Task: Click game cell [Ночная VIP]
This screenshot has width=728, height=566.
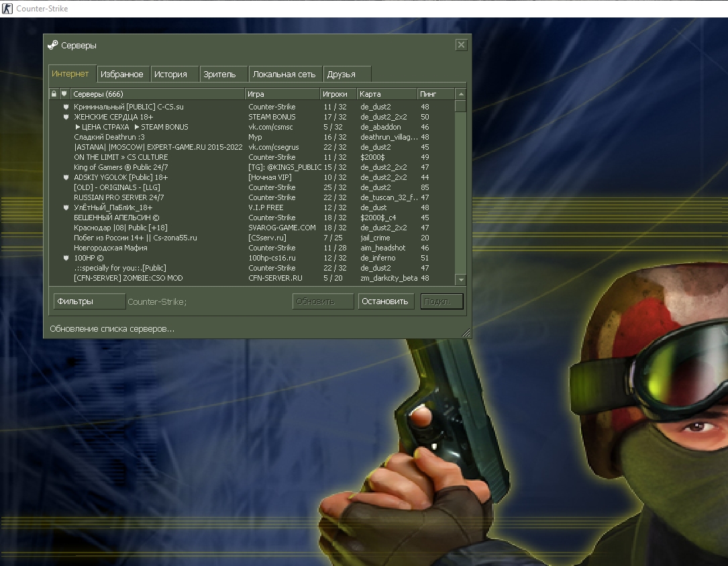Action: (270, 177)
